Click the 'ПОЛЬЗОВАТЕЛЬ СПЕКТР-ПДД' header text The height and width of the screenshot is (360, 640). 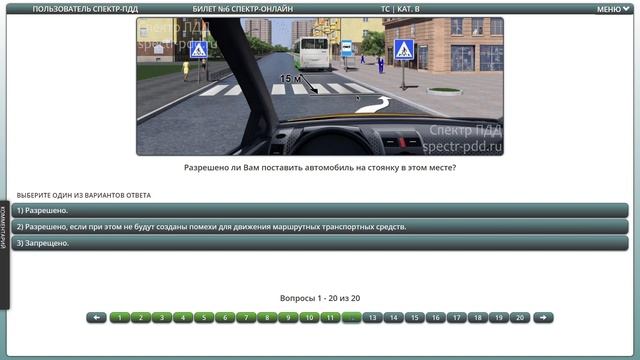(x=85, y=9)
